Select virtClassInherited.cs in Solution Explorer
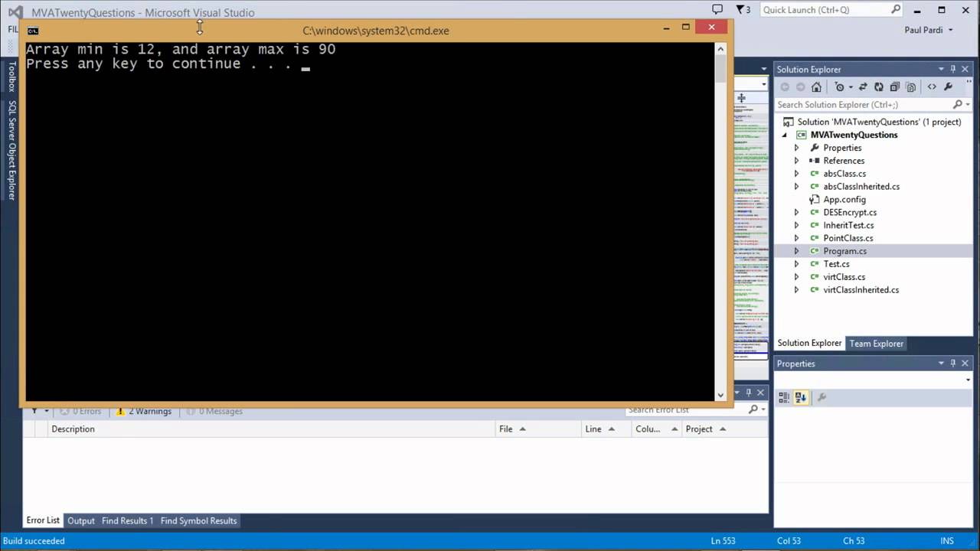 point(861,290)
